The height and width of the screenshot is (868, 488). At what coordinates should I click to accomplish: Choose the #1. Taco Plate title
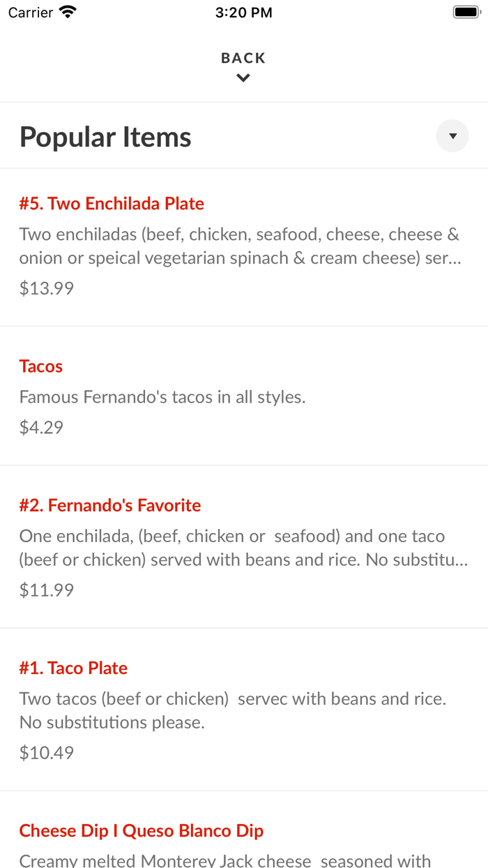tap(73, 668)
